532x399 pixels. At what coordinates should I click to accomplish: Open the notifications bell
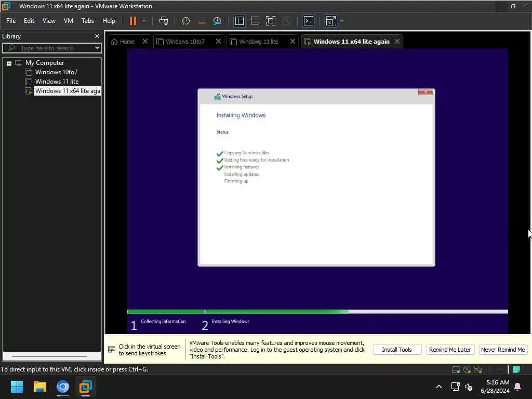(x=518, y=387)
